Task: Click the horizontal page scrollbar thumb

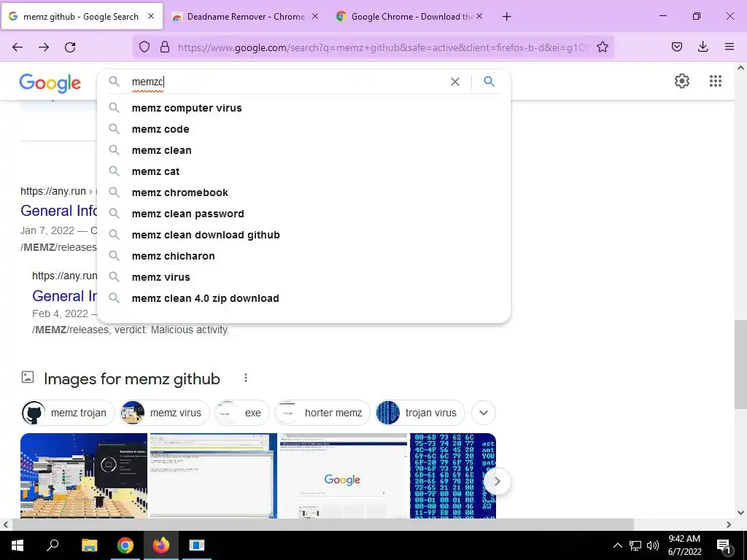Action: tap(323, 524)
